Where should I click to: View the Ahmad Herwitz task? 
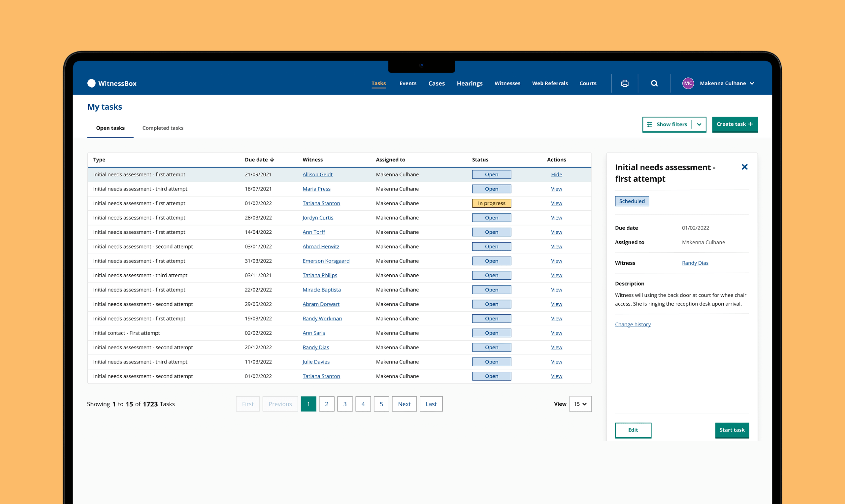(x=557, y=247)
